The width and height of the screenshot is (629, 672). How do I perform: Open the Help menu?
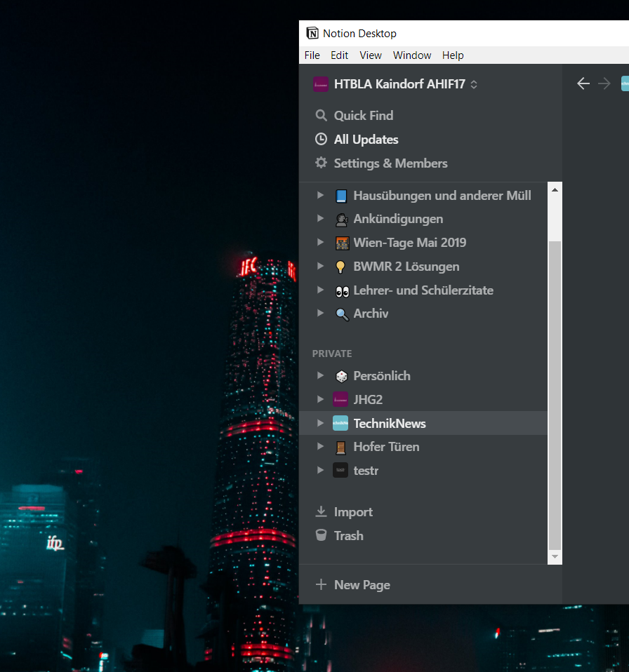pyautogui.click(x=453, y=55)
